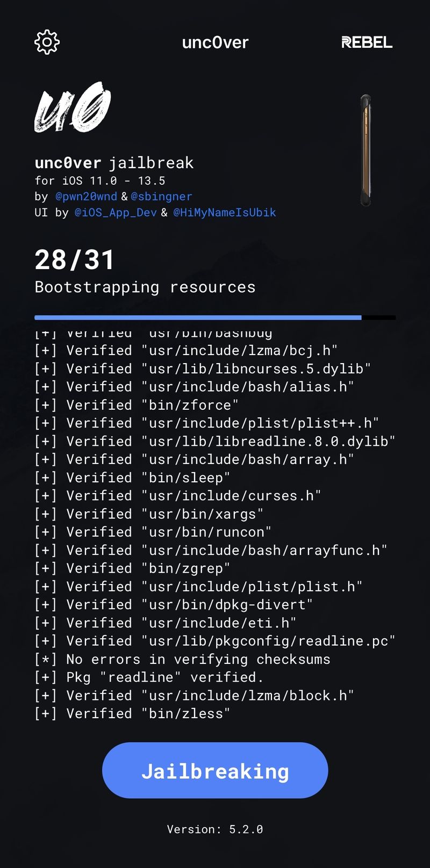Select log line No errors in verifying checksums

[182, 660]
